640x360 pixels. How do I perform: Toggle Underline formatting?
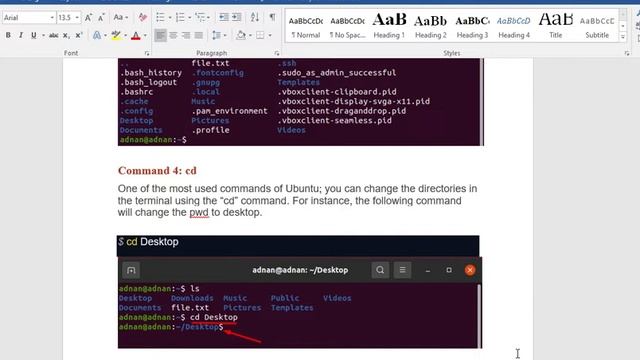(x=33, y=36)
